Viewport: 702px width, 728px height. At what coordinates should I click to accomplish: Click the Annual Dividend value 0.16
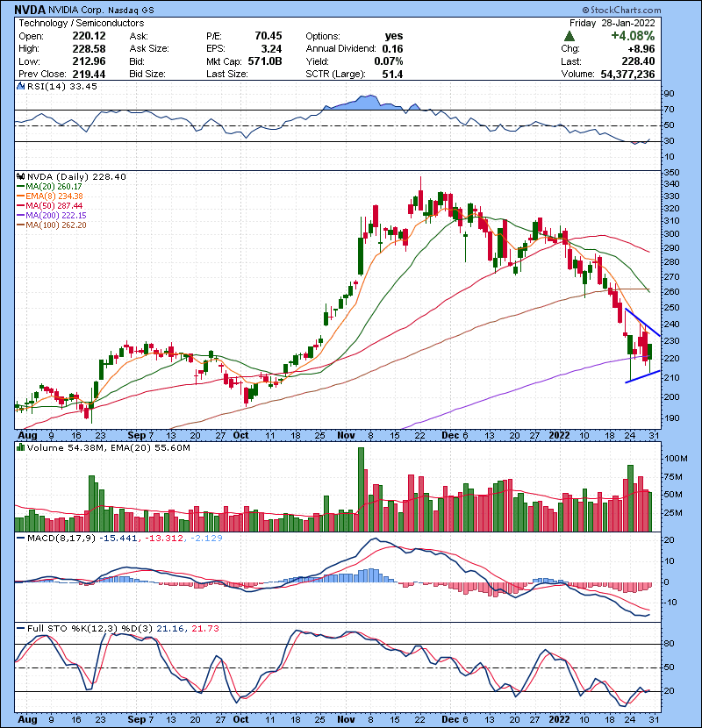click(392, 49)
